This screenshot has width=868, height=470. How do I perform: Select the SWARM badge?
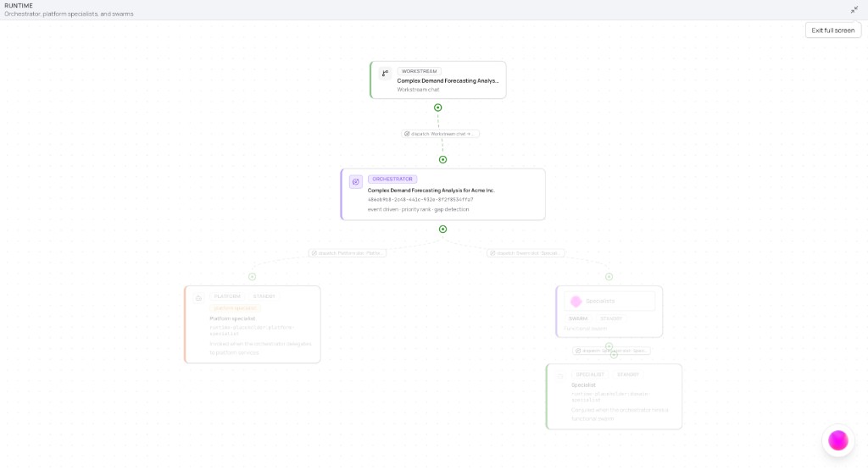click(578, 318)
